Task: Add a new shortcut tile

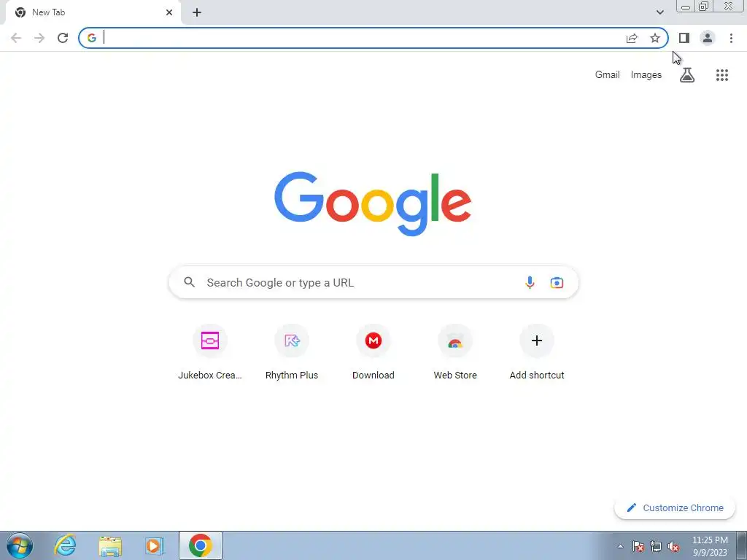Action: (537, 352)
